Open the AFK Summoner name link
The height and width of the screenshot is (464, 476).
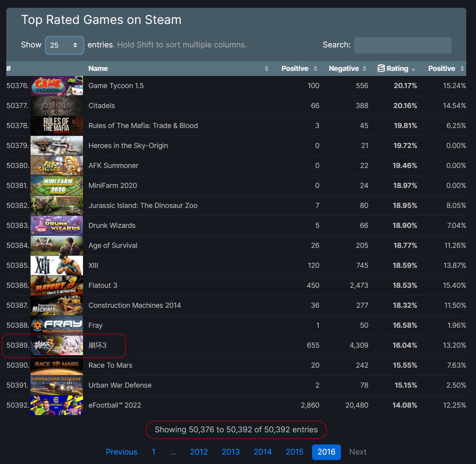point(114,166)
